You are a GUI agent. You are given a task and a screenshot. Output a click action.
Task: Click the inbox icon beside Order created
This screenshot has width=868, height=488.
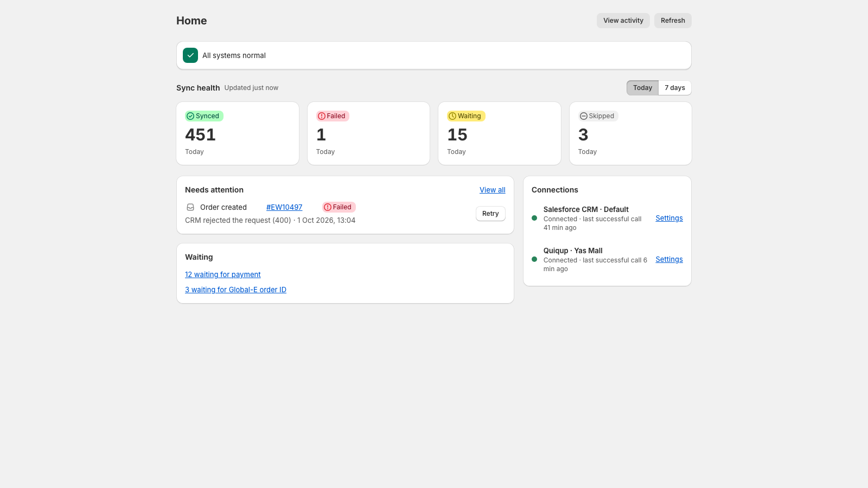190,207
